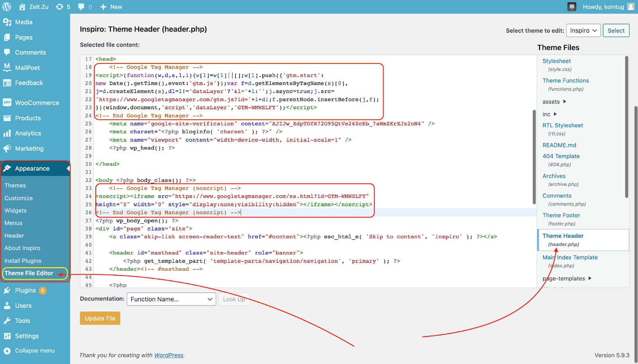Open the updates icon showing 5
638x364 pixels.
[x=59, y=7]
